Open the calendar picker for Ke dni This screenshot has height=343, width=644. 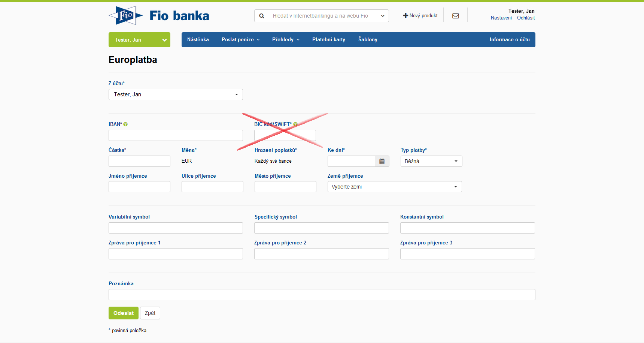[x=382, y=161]
